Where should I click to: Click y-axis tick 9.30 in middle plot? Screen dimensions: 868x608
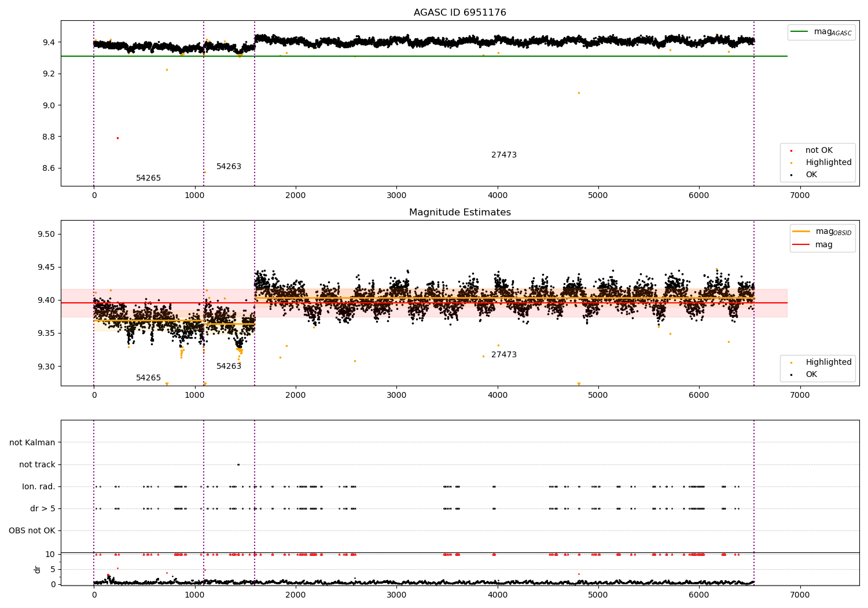click(x=47, y=367)
